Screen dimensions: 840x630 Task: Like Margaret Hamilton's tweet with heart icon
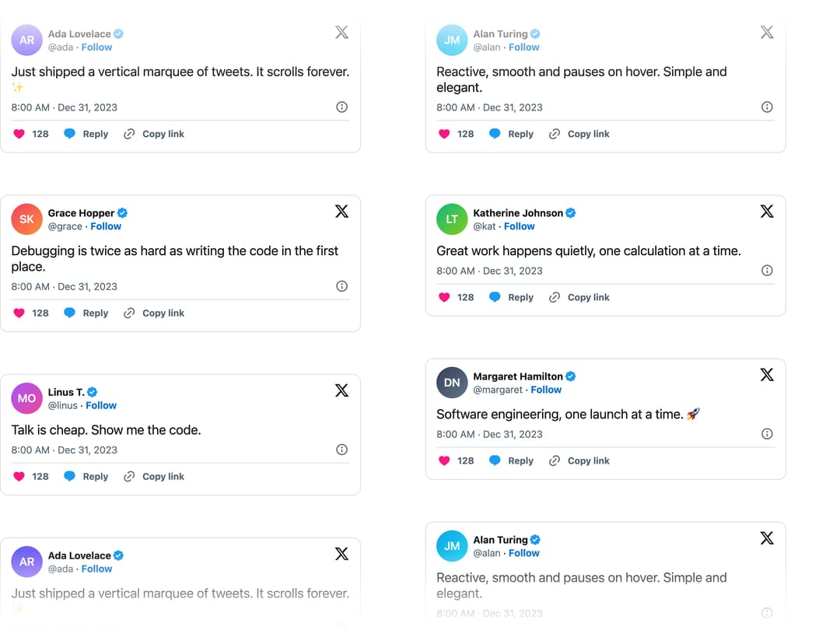pos(444,460)
